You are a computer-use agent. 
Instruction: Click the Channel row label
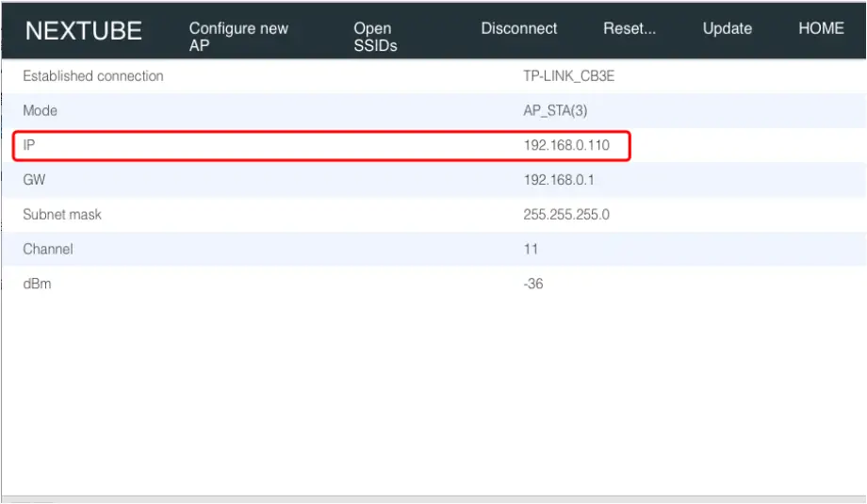(48, 250)
